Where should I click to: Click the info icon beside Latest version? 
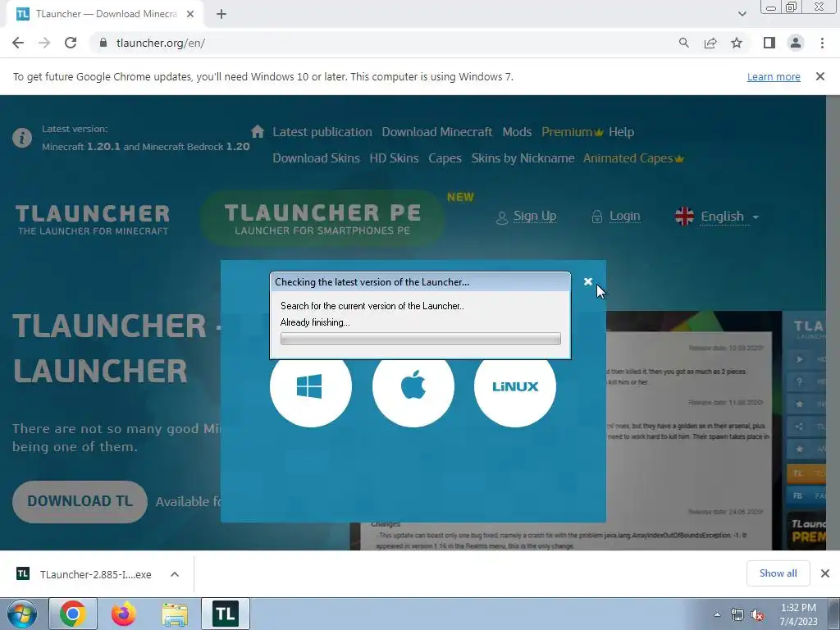click(x=22, y=138)
